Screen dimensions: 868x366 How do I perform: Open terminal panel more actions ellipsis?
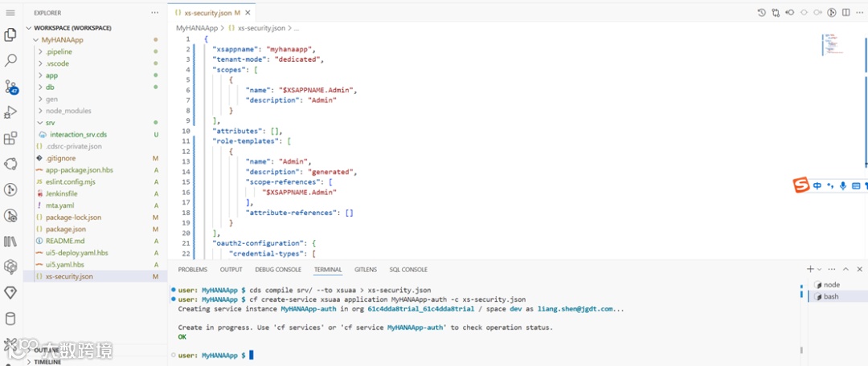[x=832, y=269]
